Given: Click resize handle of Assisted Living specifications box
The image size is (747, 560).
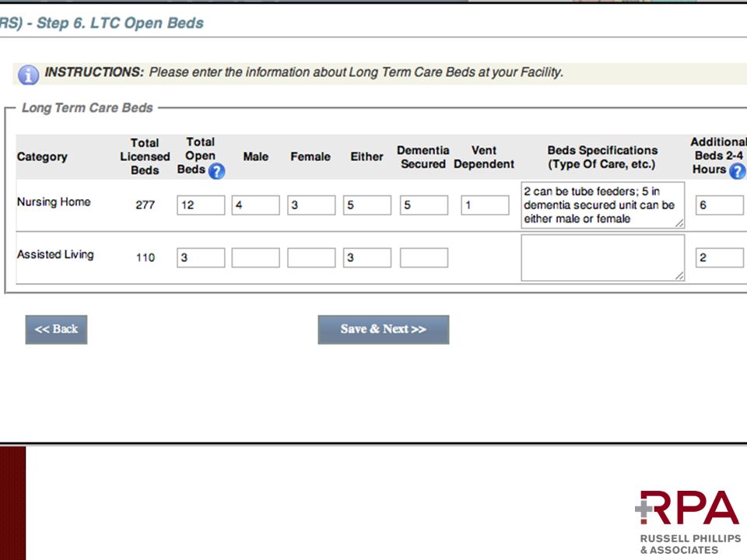Looking at the screenshot, I should point(680,275).
